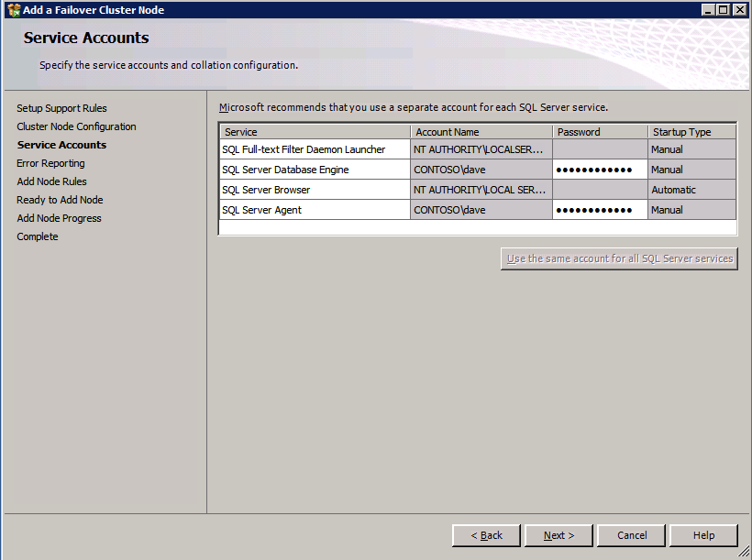Screen dimensions: 752x560
Task: Click Manual startup type for SQL Server Agent
Action: coord(692,210)
